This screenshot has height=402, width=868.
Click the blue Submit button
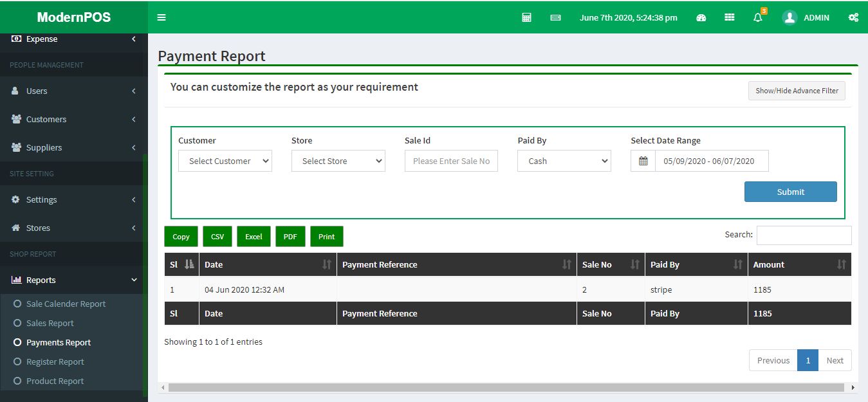[x=790, y=192]
